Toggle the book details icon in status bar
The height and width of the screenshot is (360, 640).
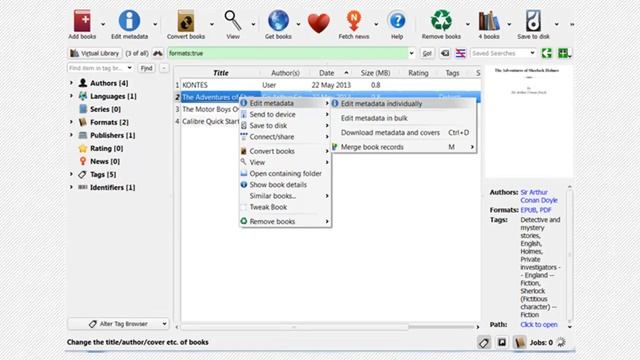pyautogui.click(x=519, y=342)
